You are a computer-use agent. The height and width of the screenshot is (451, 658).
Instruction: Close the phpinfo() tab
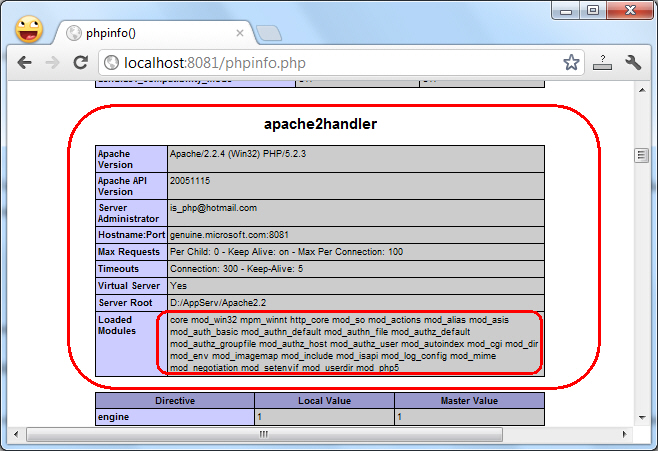[240, 33]
